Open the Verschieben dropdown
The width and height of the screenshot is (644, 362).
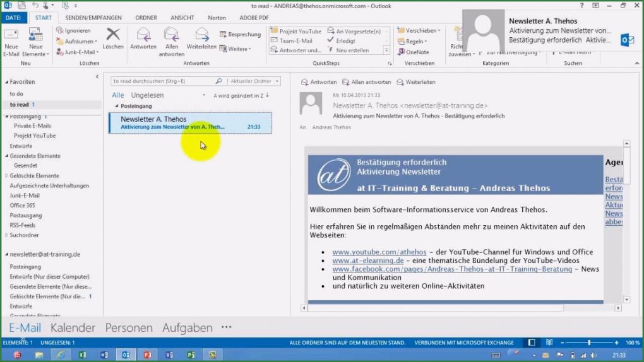coord(419,30)
